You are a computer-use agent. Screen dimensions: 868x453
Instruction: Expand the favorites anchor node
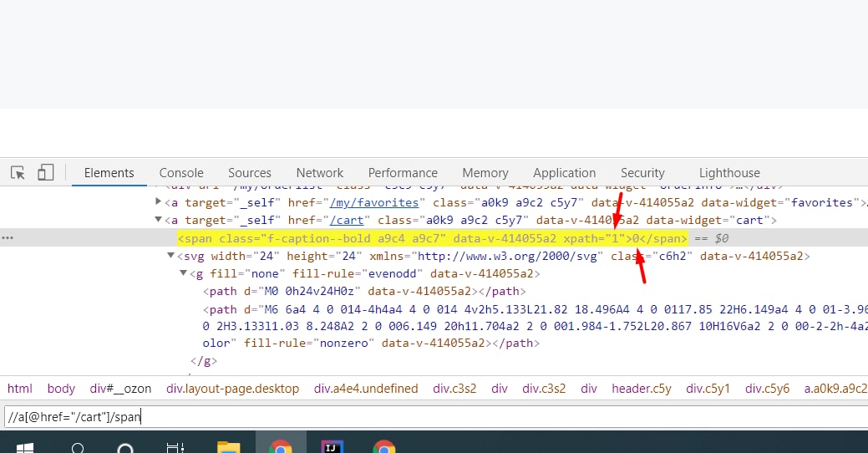159,202
